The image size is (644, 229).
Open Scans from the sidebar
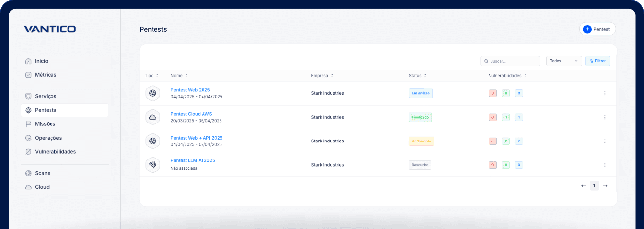pyautogui.click(x=42, y=173)
